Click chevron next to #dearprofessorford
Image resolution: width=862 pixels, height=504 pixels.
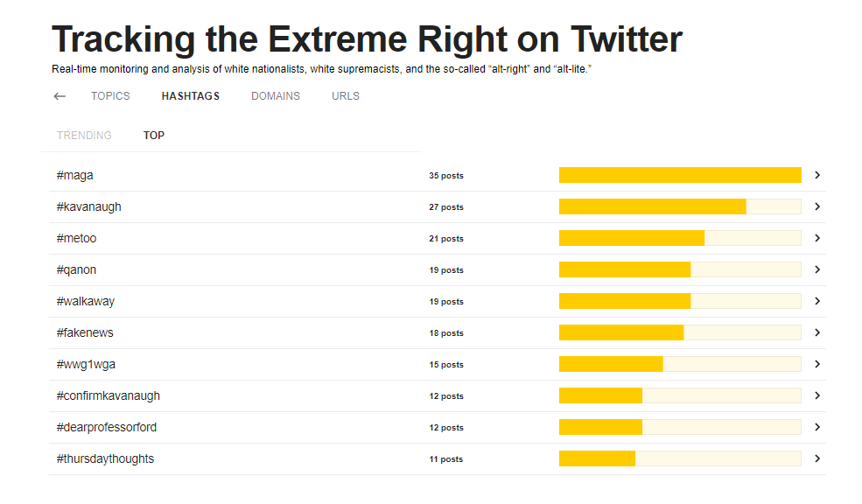pos(817,427)
